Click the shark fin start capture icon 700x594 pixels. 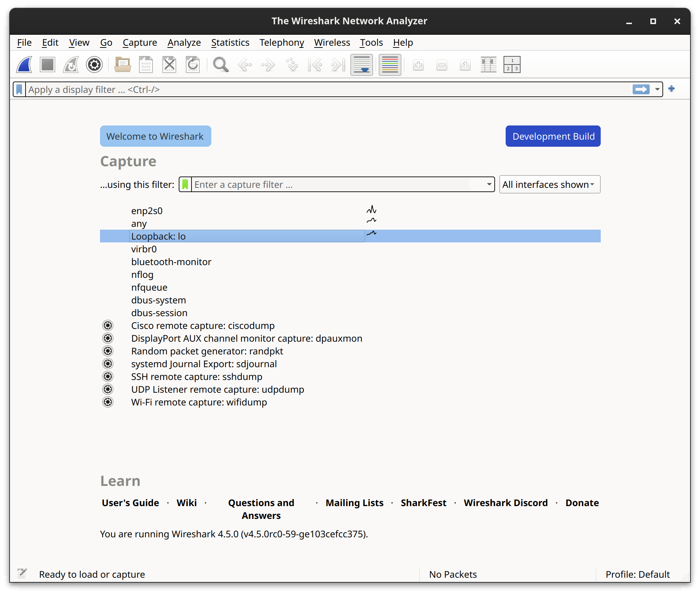click(x=25, y=65)
